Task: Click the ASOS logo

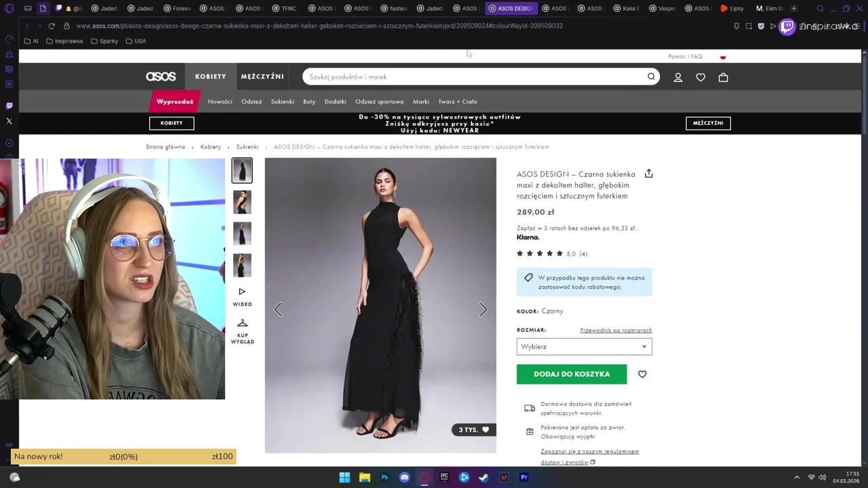Action: click(161, 77)
